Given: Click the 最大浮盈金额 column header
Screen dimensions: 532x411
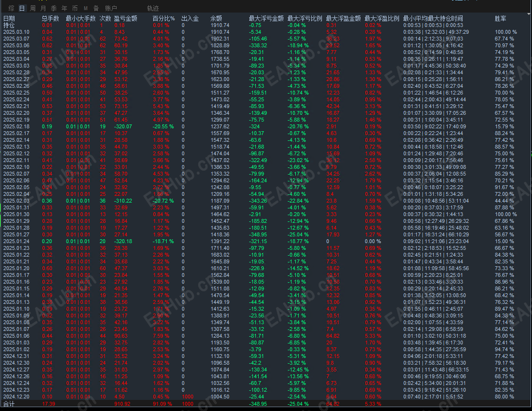Looking at the screenshot, I should pyautogui.click(x=344, y=18).
